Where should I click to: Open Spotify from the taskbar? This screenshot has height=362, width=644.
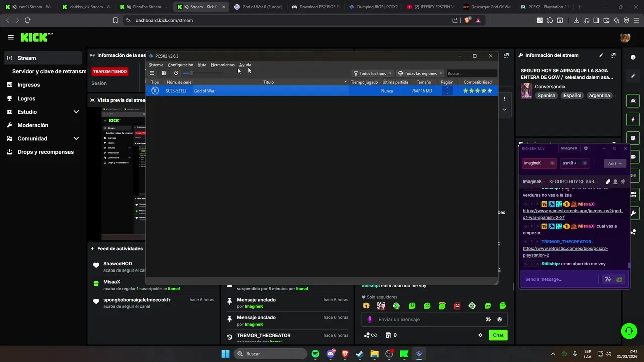[x=315, y=354]
